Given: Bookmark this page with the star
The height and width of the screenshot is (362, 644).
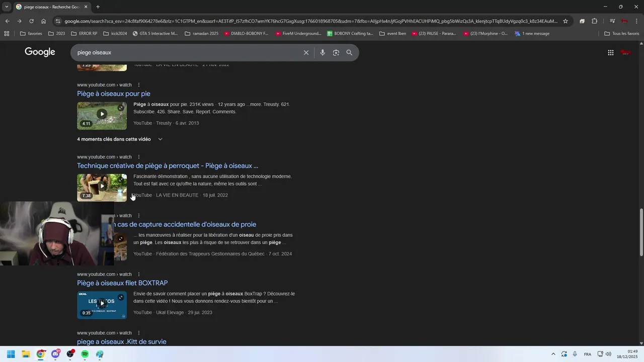Looking at the screenshot, I should [566, 21].
